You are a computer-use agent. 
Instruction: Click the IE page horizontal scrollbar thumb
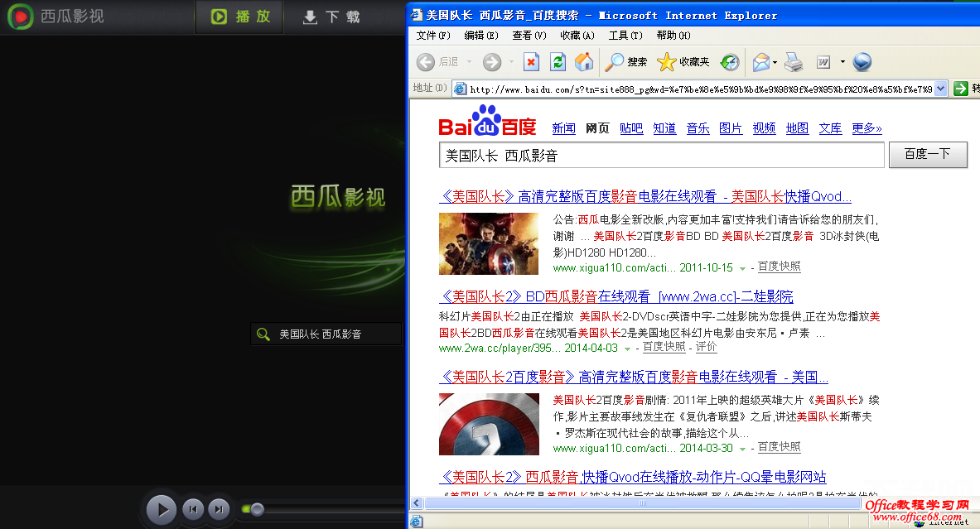pyautogui.click(x=642, y=503)
